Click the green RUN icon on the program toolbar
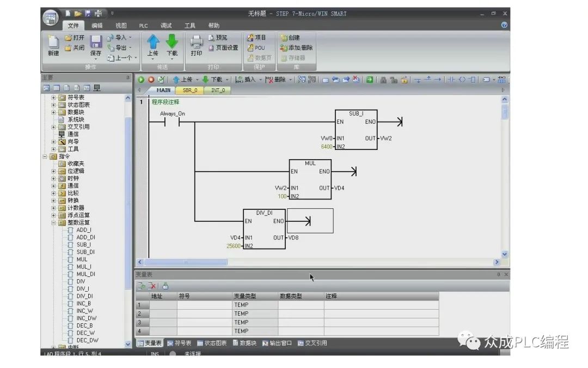Image resolution: width=588 pixels, height=368 pixels. pos(140,79)
